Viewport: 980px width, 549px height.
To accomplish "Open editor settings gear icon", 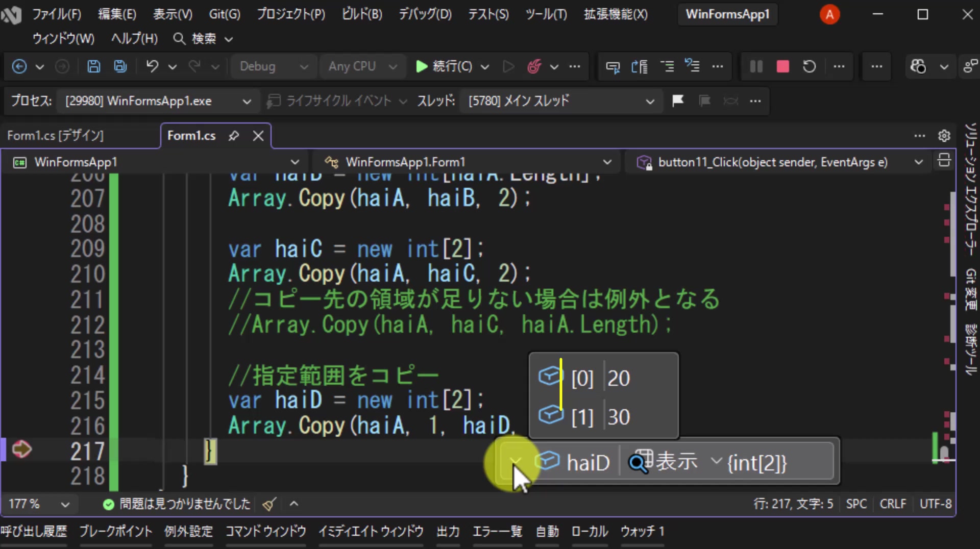I will coord(944,136).
